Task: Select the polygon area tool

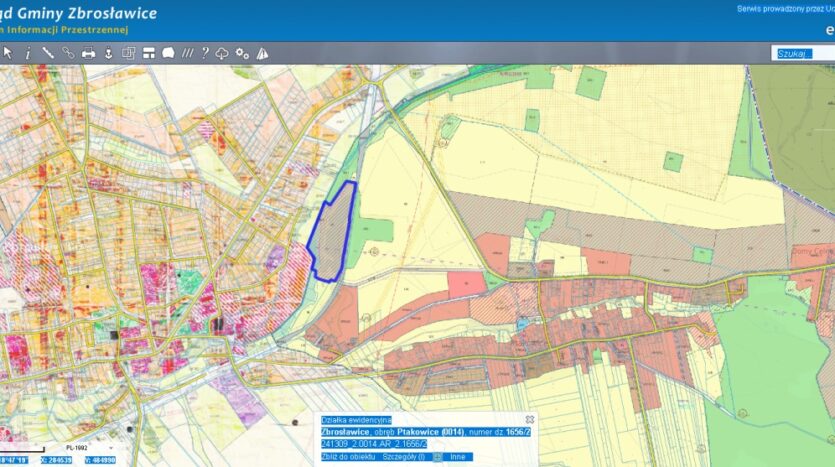Action: pyautogui.click(x=168, y=53)
